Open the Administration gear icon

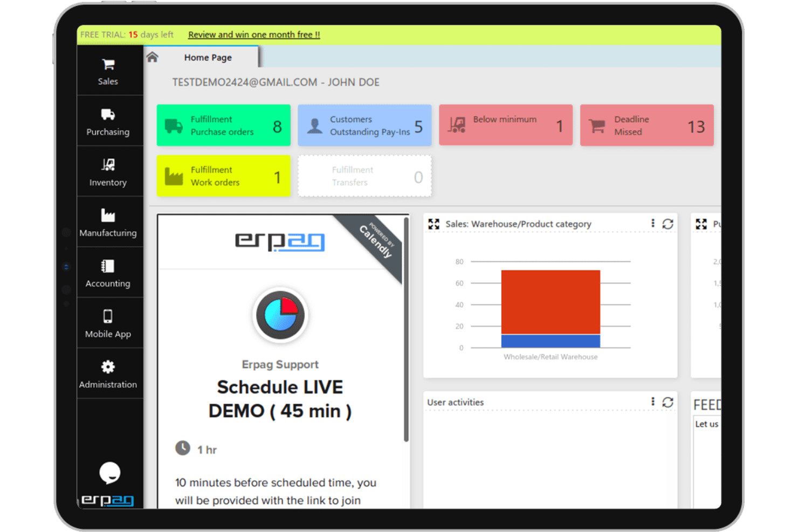coord(108,367)
